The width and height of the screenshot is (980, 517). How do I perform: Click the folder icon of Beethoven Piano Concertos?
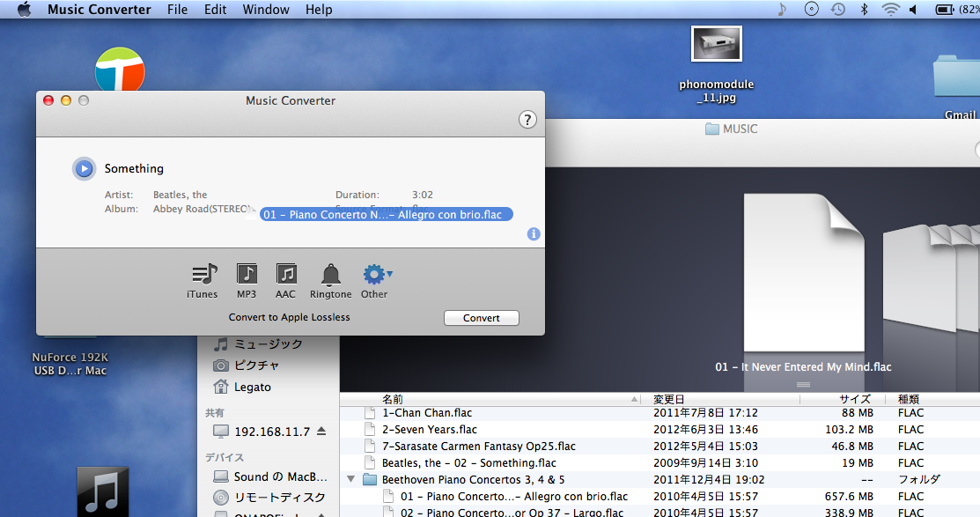click(x=370, y=479)
